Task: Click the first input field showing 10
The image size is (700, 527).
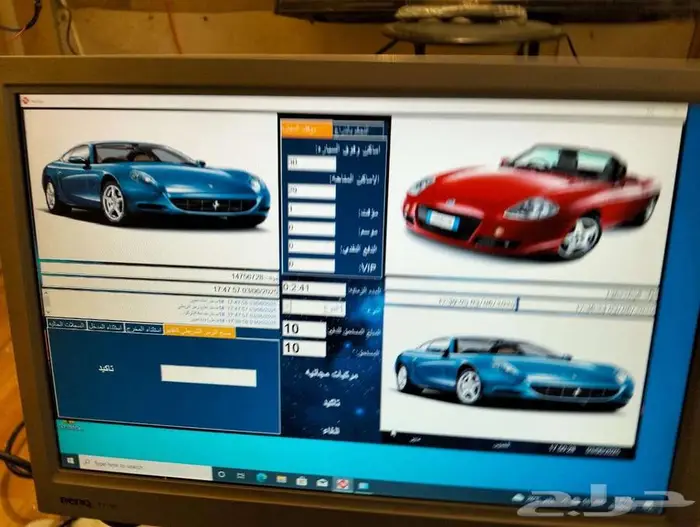Action: click(304, 329)
